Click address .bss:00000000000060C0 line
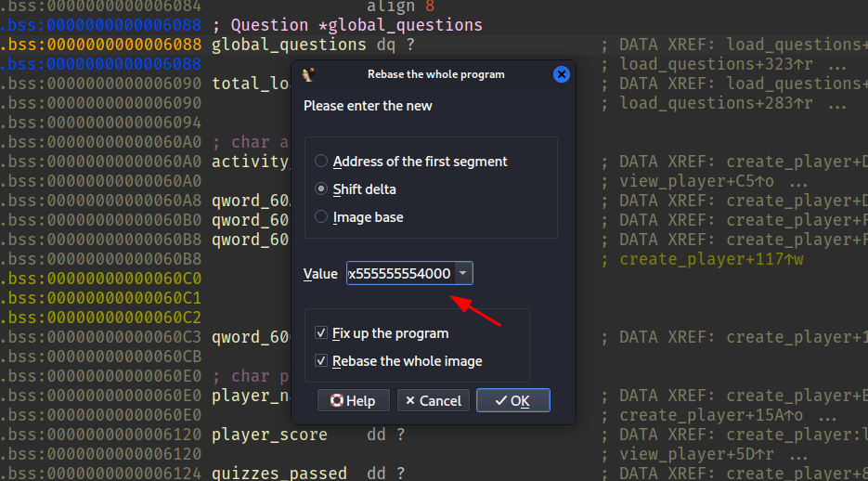Image resolution: width=868 pixels, height=481 pixels. [x=100, y=279]
